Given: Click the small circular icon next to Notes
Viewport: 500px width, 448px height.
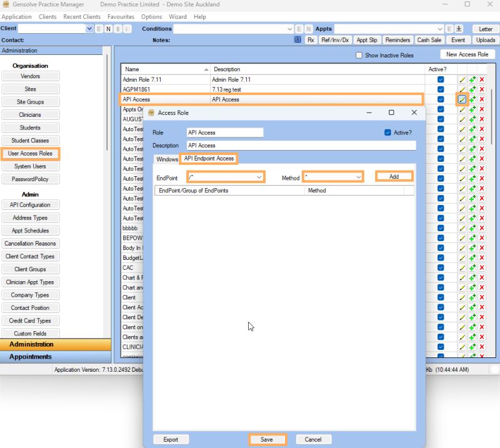Looking at the screenshot, I should pyautogui.click(x=299, y=40).
